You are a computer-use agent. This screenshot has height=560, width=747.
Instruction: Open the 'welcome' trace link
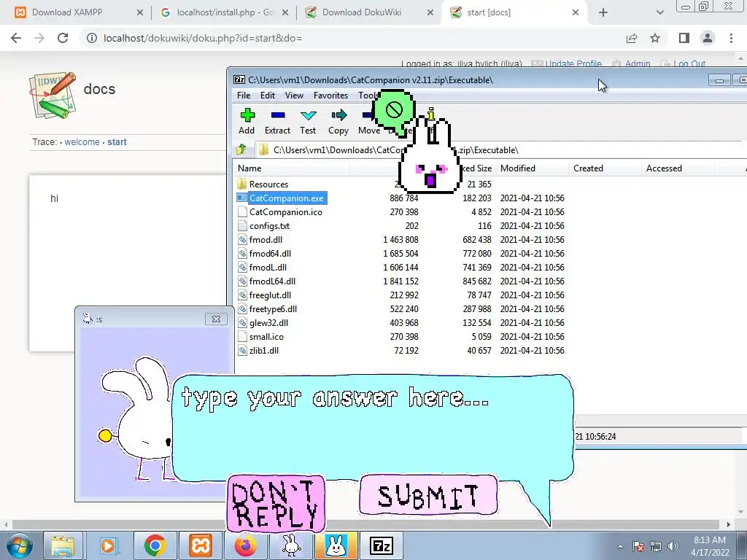click(82, 142)
